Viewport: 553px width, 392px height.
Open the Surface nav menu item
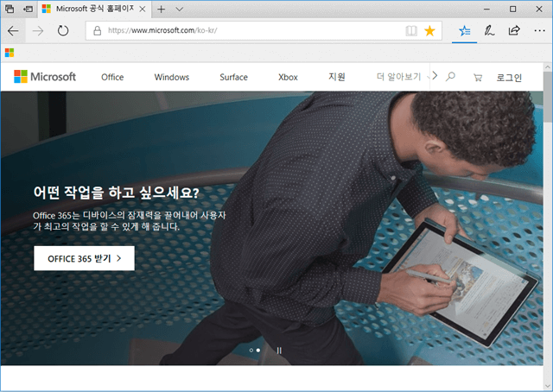[234, 77]
